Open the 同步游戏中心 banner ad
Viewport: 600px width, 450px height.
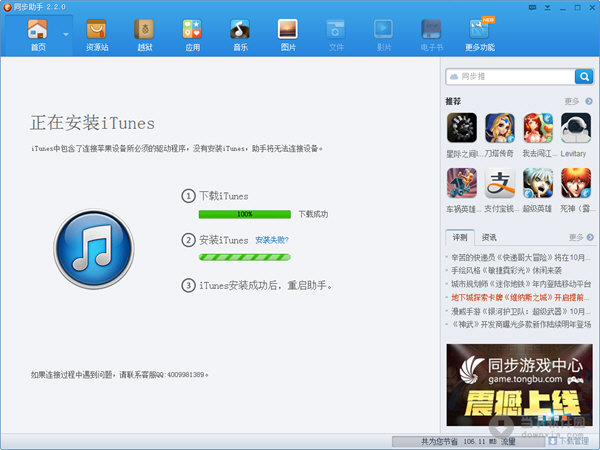pos(520,385)
